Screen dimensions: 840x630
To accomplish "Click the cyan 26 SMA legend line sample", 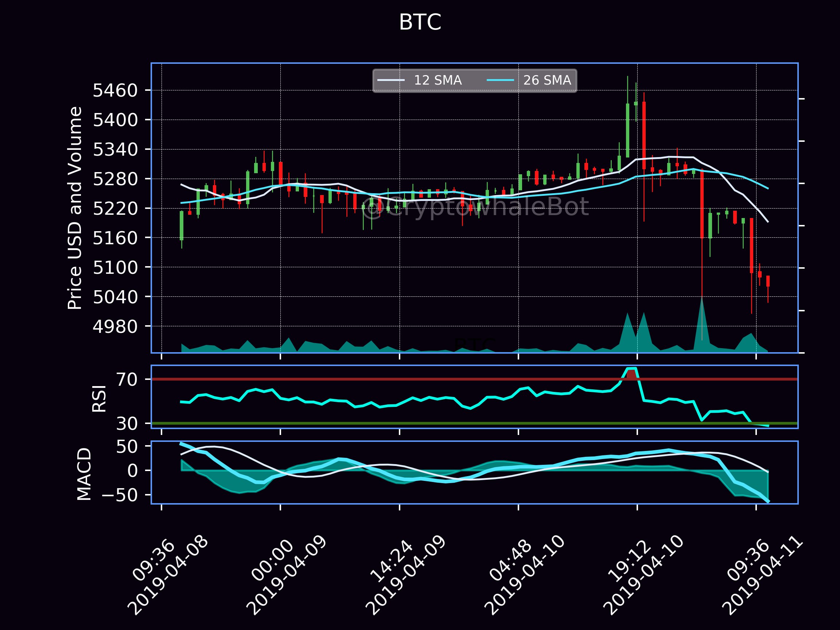I will pos(501,80).
